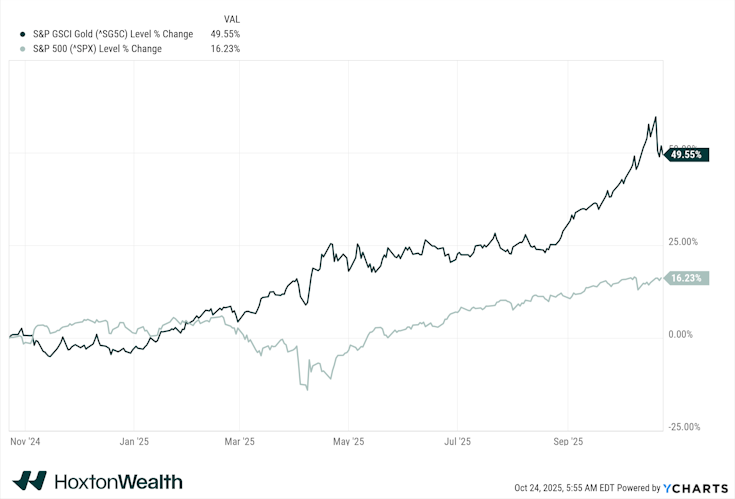The width and height of the screenshot is (735, 499).
Task: Click the VAL column header
Action: pos(232,19)
